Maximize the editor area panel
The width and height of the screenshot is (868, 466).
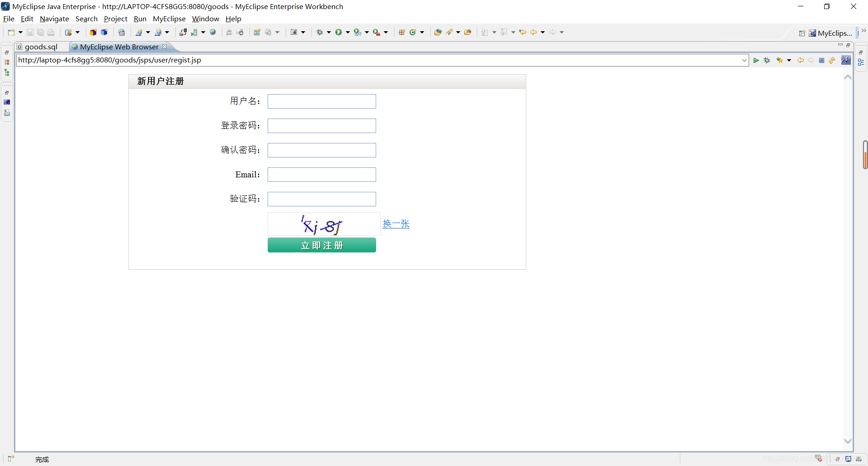click(848, 45)
